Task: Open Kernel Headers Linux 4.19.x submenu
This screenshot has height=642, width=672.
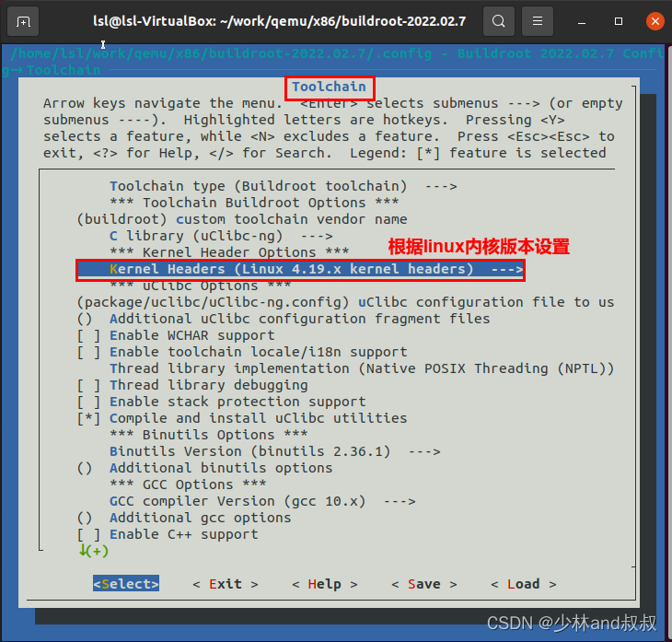Action: pyautogui.click(x=300, y=269)
